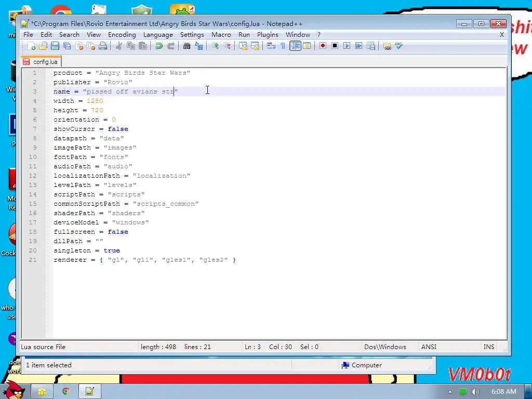This screenshot has height=399, width=532.
Task: Toggle the Show Indent Guide icon
Action: click(x=295, y=46)
